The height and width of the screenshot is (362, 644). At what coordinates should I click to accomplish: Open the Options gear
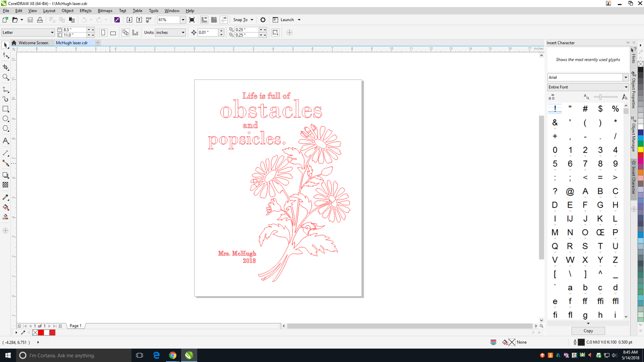(x=263, y=20)
